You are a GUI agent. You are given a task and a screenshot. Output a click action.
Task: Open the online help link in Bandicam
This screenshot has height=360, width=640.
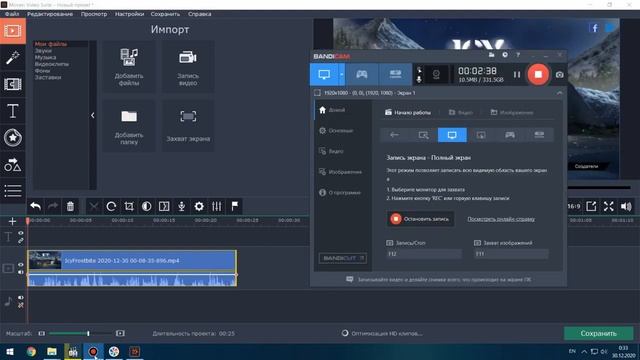tap(501, 219)
